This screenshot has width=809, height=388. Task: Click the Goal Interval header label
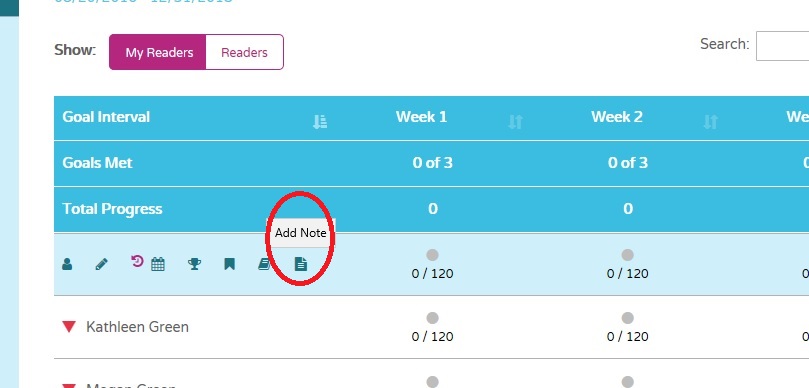pyautogui.click(x=106, y=117)
